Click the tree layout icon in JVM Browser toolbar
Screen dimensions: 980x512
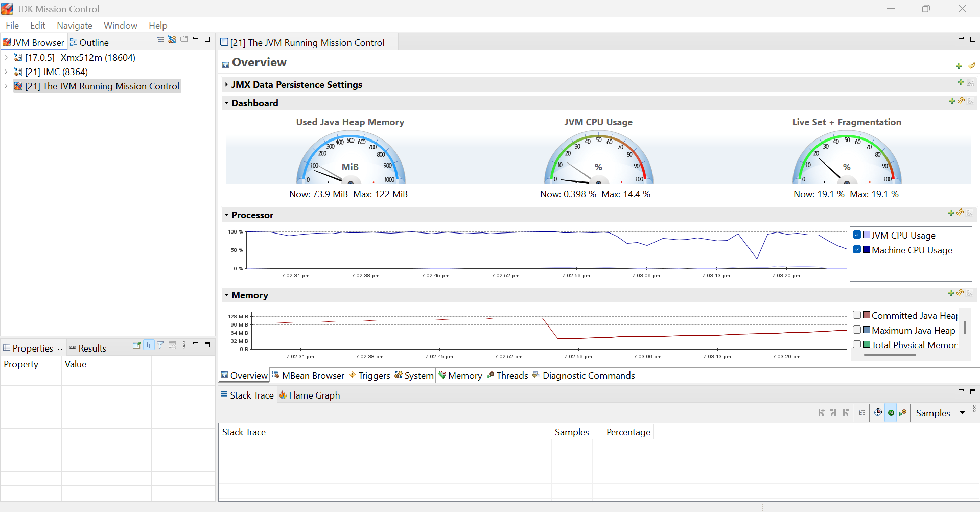tap(160, 40)
